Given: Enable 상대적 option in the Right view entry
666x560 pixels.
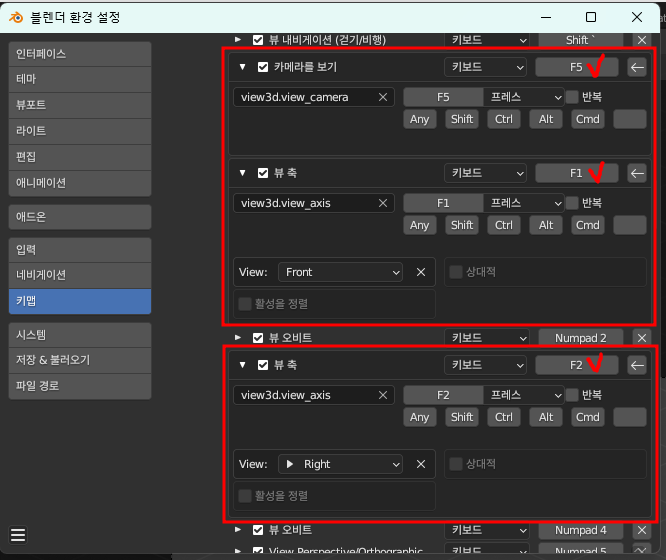Looking at the screenshot, I should pyautogui.click(x=456, y=464).
